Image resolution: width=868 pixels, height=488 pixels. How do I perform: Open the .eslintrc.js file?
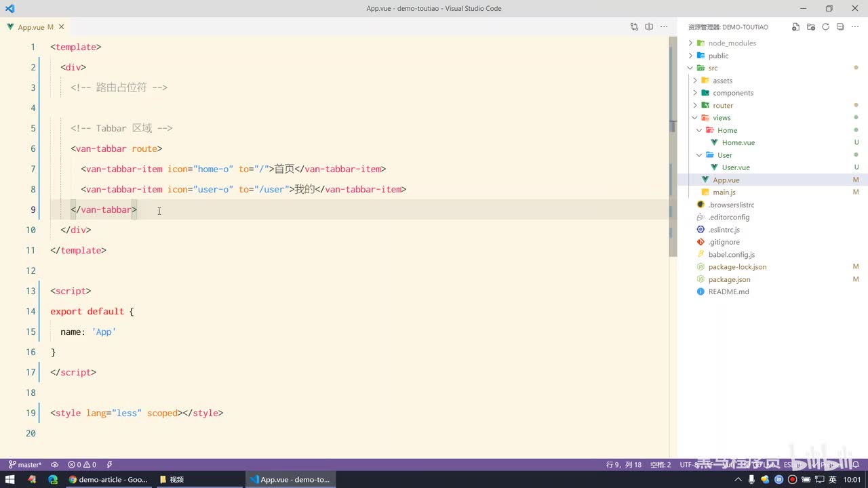(x=724, y=230)
